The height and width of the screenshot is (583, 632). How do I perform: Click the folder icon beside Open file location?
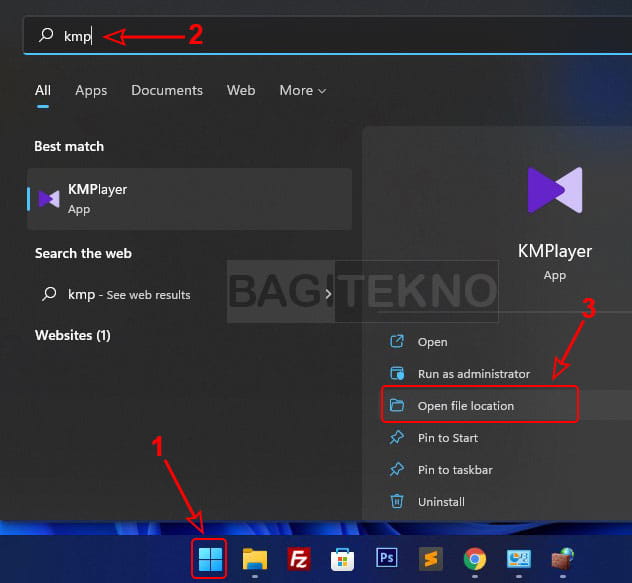(397, 405)
